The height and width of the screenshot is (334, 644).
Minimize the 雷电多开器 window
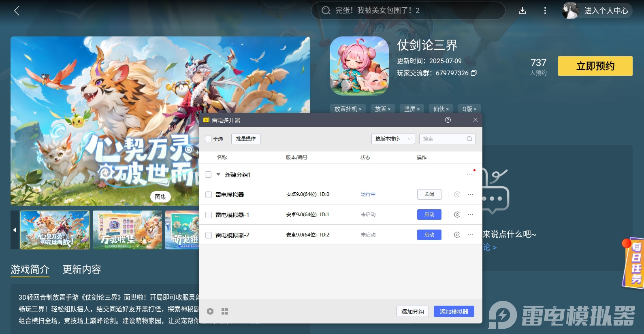tap(462, 120)
